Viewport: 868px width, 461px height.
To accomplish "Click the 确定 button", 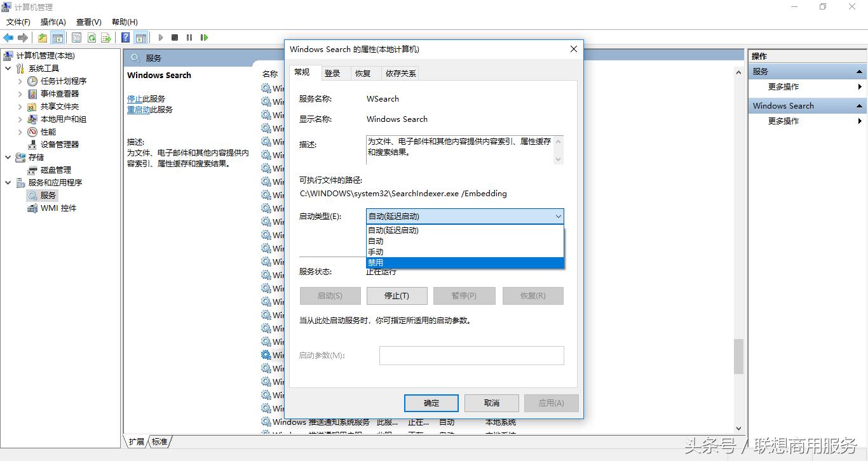I will [431, 403].
